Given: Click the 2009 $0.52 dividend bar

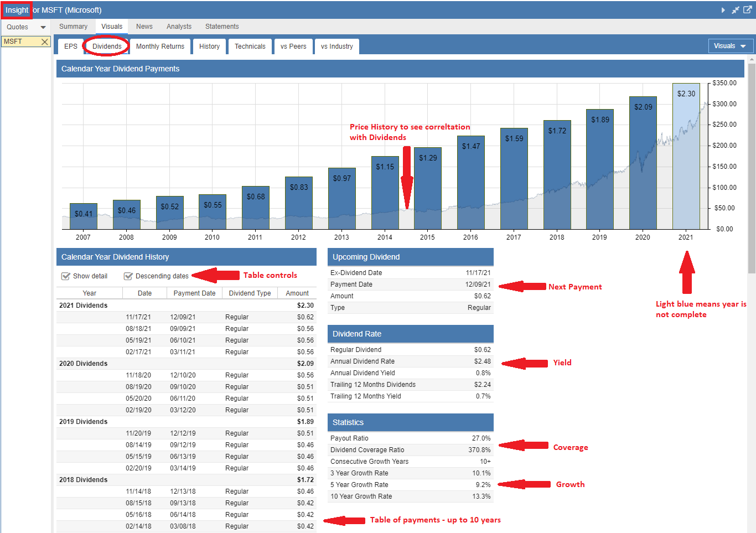Looking at the screenshot, I should pyautogui.click(x=170, y=213).
